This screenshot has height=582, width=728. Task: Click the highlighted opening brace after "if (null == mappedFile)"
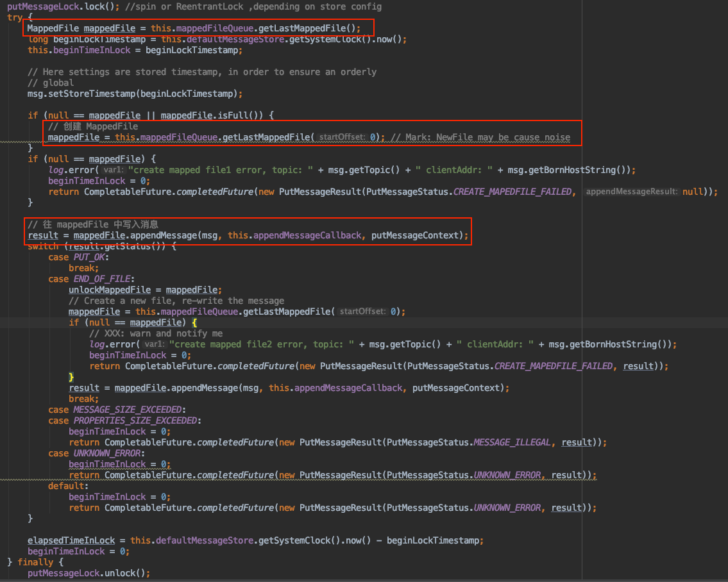click(x=194, y=322)
